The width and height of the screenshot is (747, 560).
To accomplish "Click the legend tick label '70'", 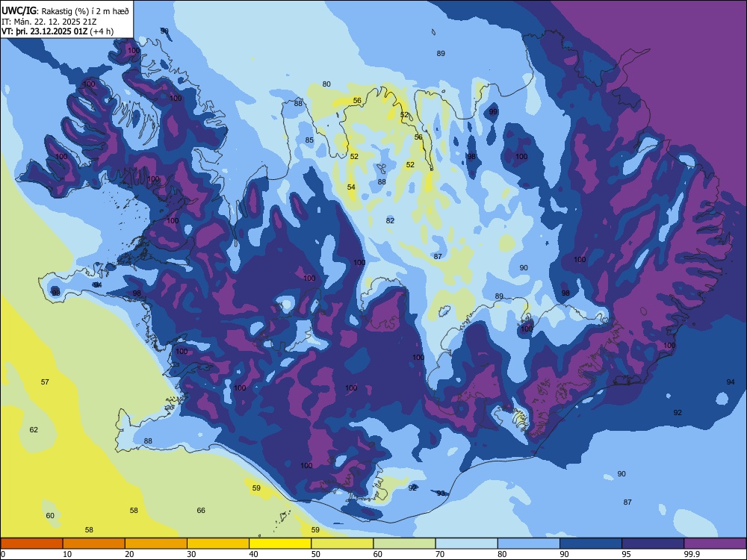I will pos(440,554).
